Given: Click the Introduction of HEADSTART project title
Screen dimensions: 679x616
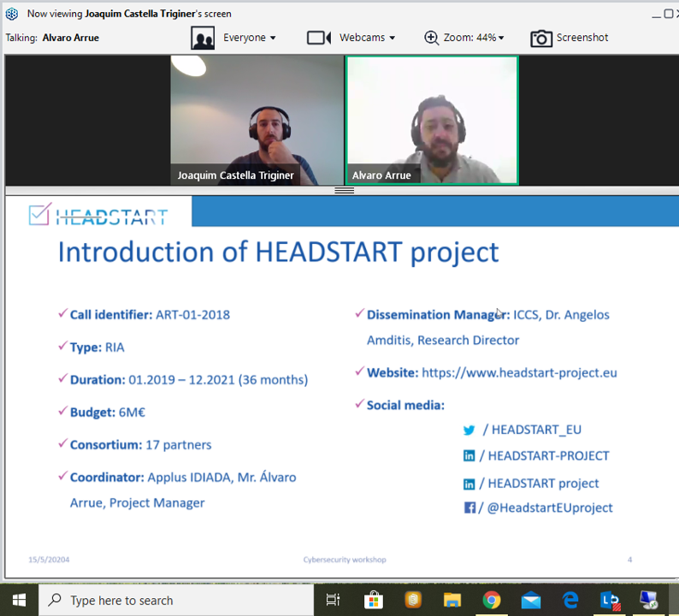Looking at the screenshot, I should tap(279, 252).
